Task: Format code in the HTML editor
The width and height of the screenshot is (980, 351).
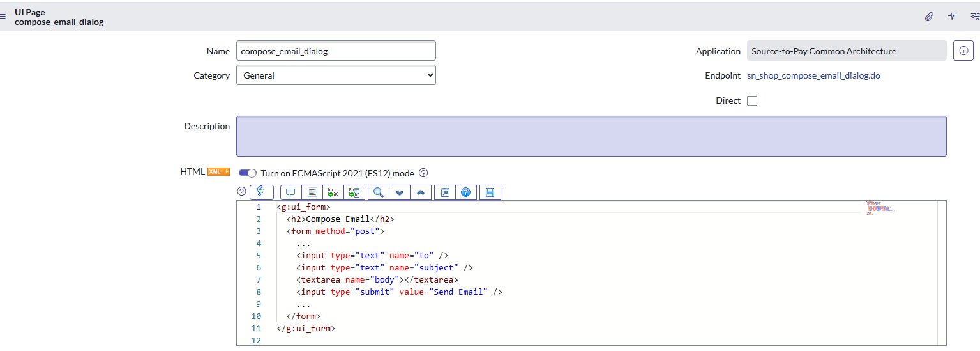Action: tap(312, 192)
